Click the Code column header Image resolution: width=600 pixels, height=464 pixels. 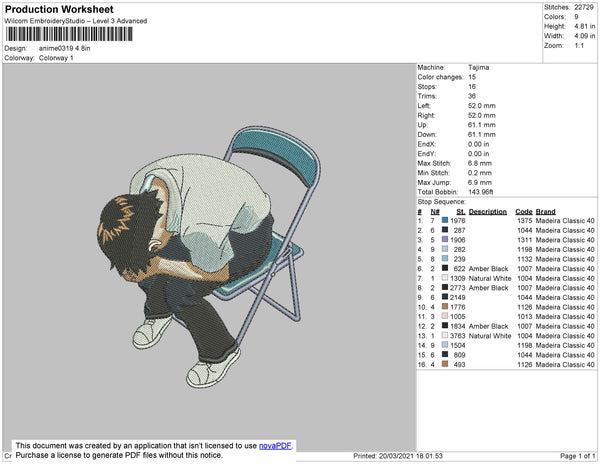tap(523, 212)
